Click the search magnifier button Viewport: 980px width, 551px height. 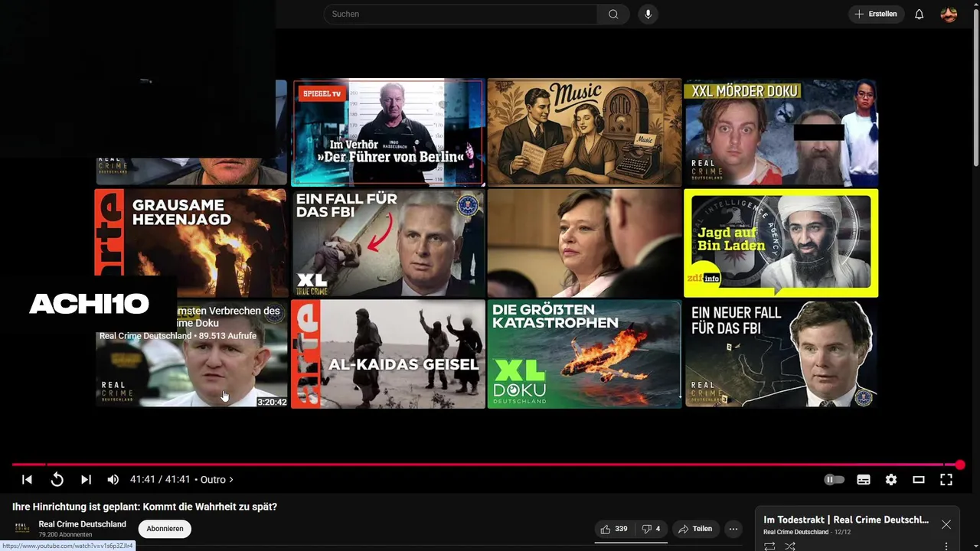coord(613,14)
